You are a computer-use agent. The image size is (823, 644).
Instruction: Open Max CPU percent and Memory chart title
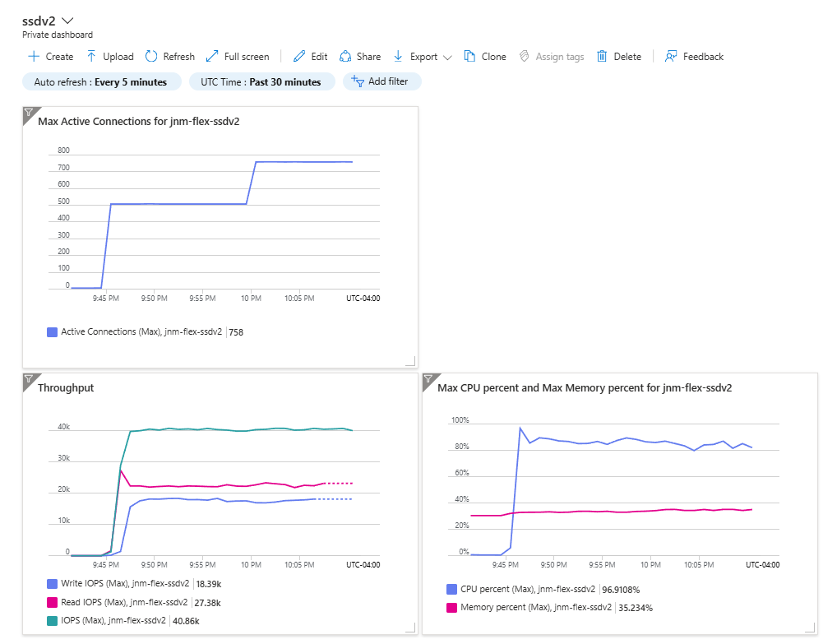click(x=585, y=388)
